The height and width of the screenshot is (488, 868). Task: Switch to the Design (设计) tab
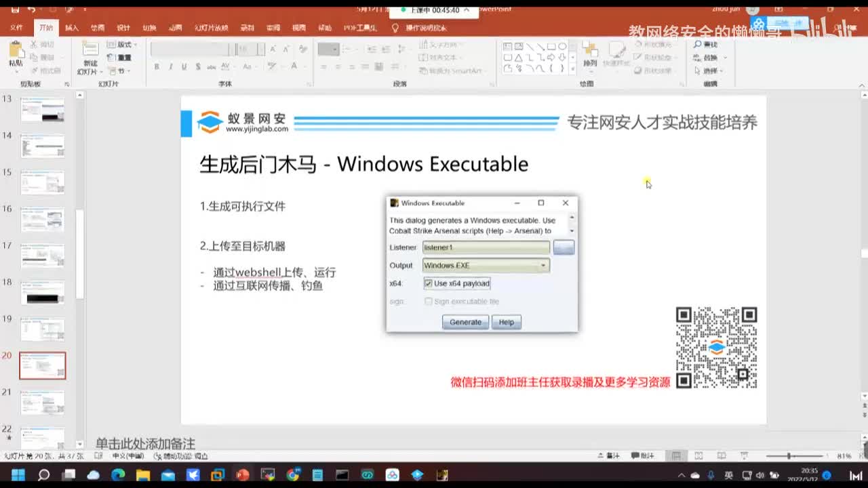point(123,28)
